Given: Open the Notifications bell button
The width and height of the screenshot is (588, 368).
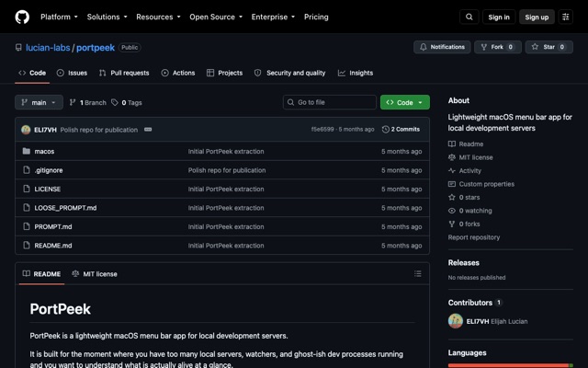Looking at the screenshot, I should point(442,47).
